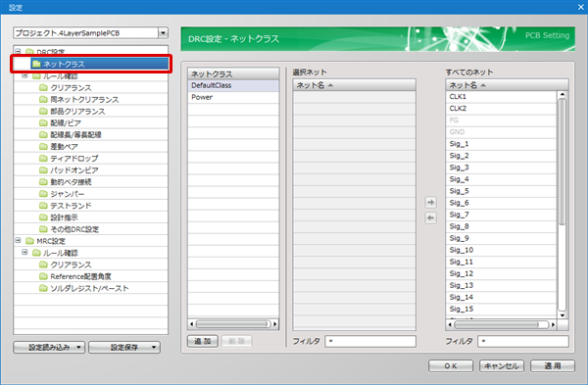Screen dimensions: 588x385
Task: Click the left arrow to remove net
Action: coord(431,217)
